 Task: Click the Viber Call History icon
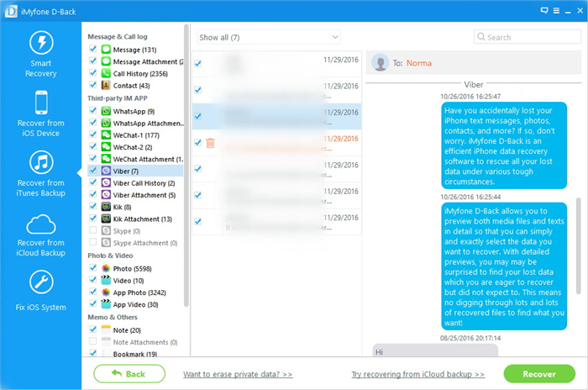tap(106, 183)
